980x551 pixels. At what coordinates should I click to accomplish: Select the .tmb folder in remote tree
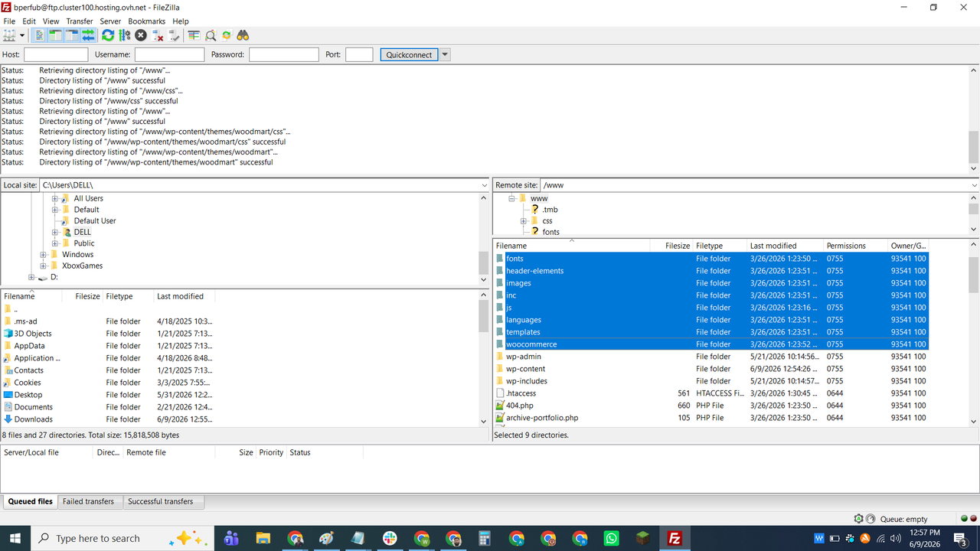550,210
